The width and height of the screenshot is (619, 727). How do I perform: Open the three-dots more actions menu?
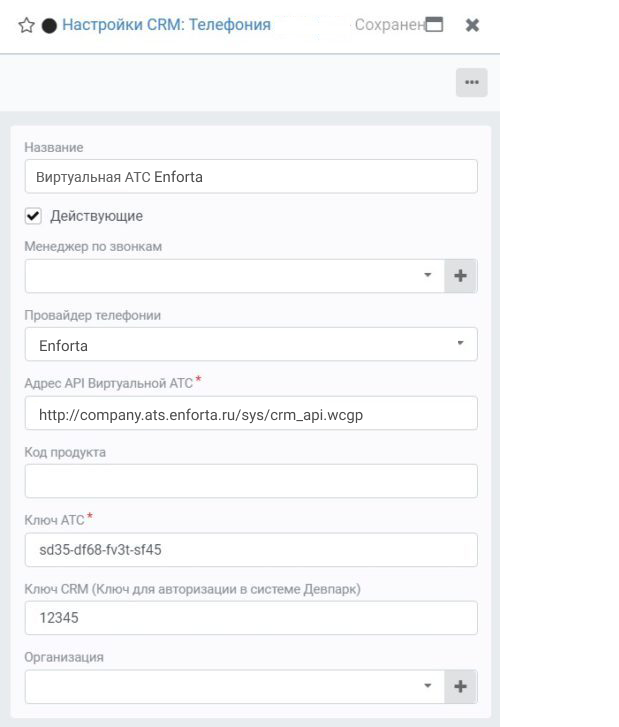point(472,83)
